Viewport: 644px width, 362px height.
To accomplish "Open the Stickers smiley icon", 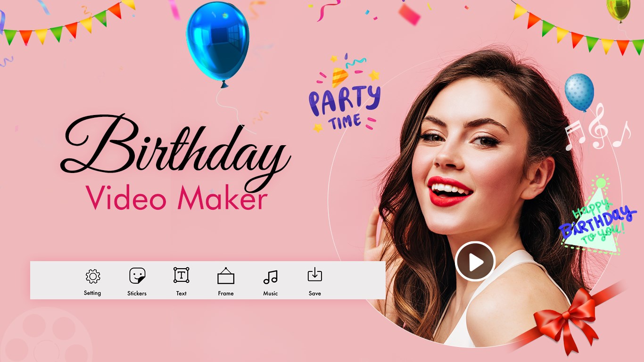I will [137, 275].
